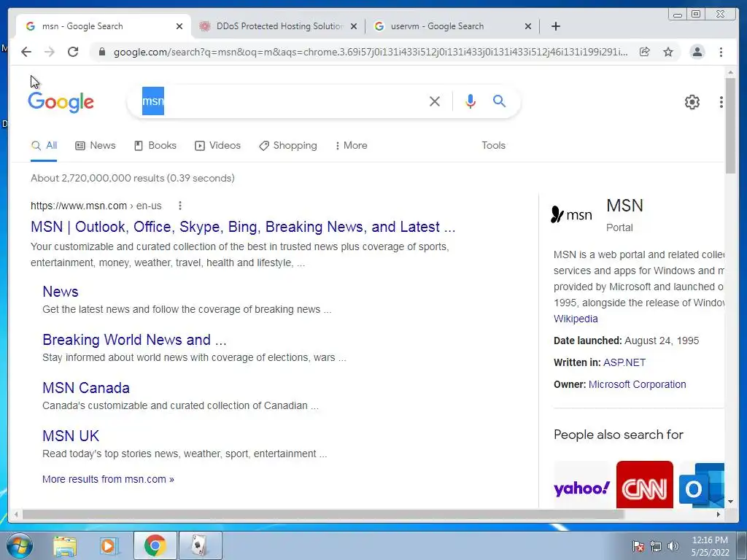747x560 pixels.
Task: Click the lock icon in address bar
Action: coord(101,52)
